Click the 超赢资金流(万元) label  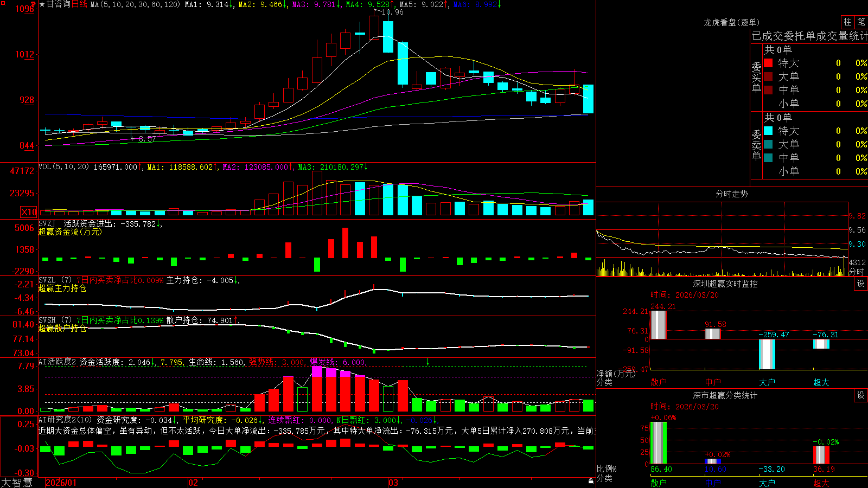point(70,232)
